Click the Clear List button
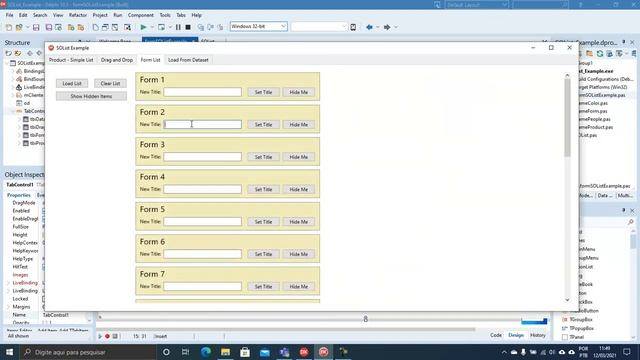This screenshot has height=360, width=640. point(110,83)
